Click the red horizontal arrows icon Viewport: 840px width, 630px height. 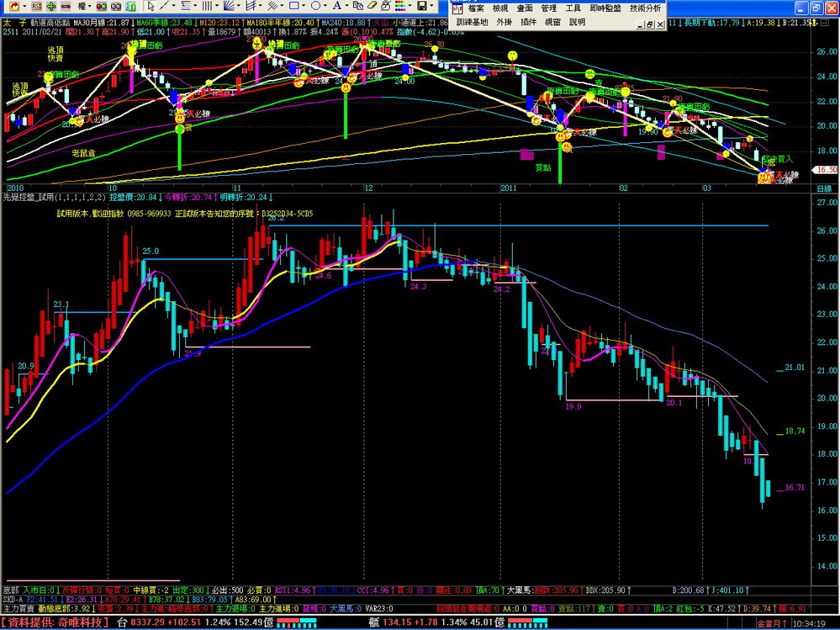coord(66,6)
